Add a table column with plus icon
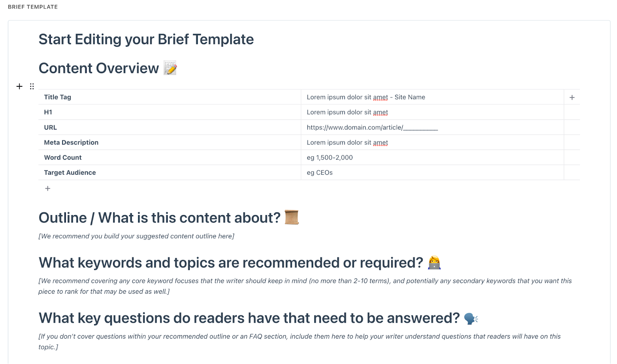Screen dimensions: 617x364 point(572,98)
